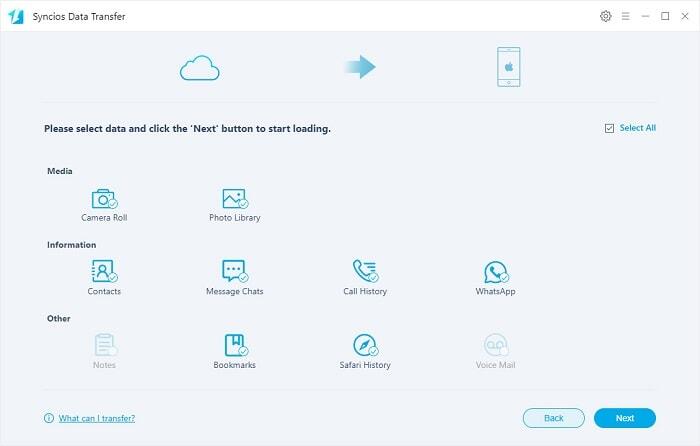Click the greyed-out Voice Mail icon
The width and height of the screenshot is (700, 446).
click(x=495, y=345)
